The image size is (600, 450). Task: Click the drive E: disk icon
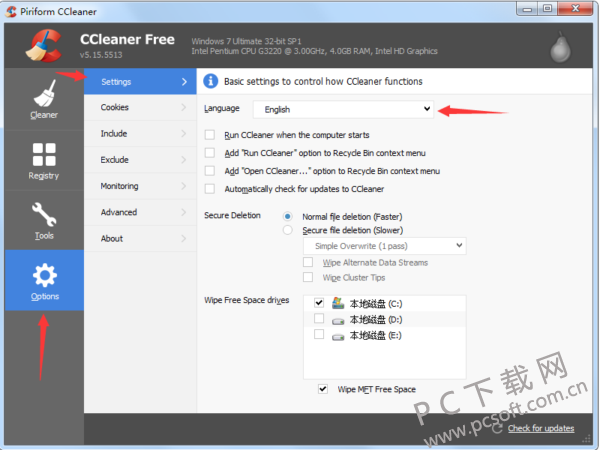tap(338, 337)
